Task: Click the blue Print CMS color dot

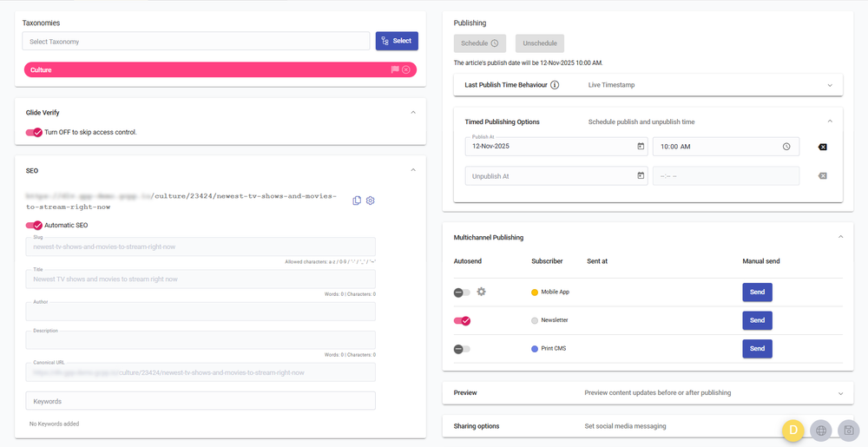Action: point(535,349)
